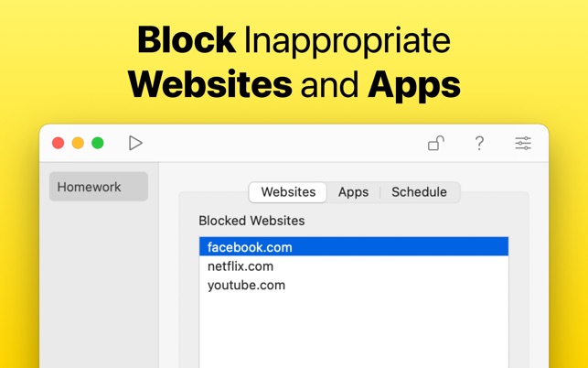Close the window with the red button

(x=58, y=143)
